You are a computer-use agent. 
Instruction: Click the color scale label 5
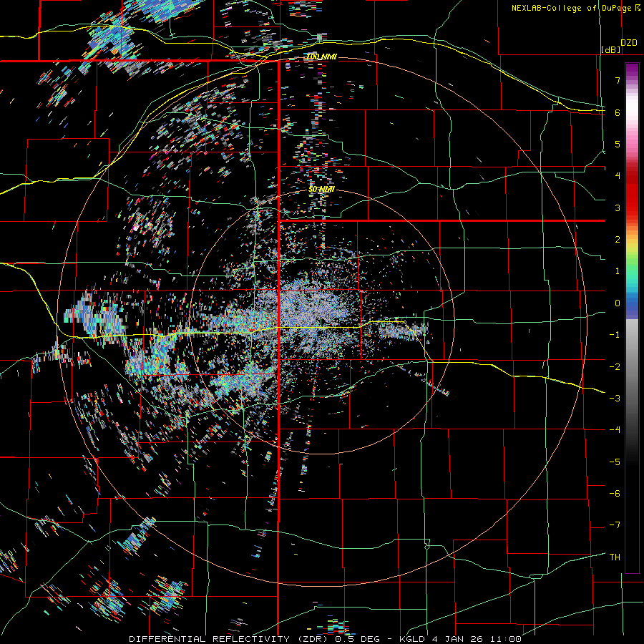[x=618, y=144]
